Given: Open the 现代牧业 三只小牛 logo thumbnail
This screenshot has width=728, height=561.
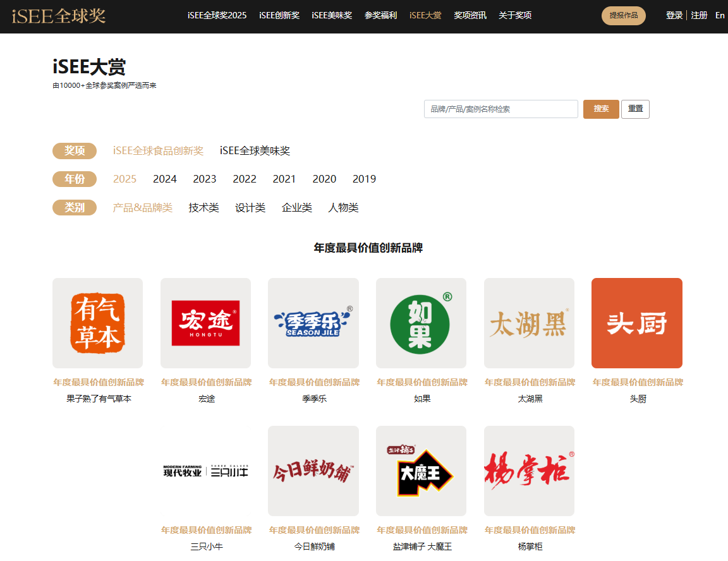Looking at the screenshot, I should coord(205,471).
